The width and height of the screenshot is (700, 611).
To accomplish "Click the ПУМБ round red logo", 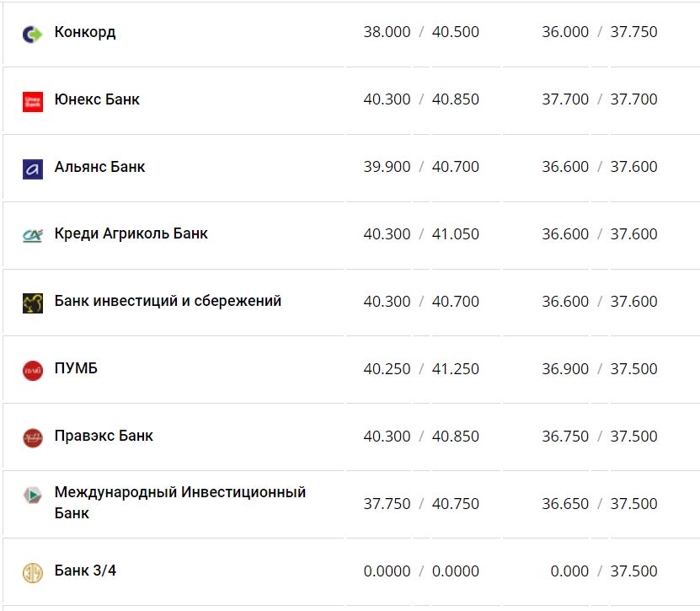I will (x=32, y=370).
